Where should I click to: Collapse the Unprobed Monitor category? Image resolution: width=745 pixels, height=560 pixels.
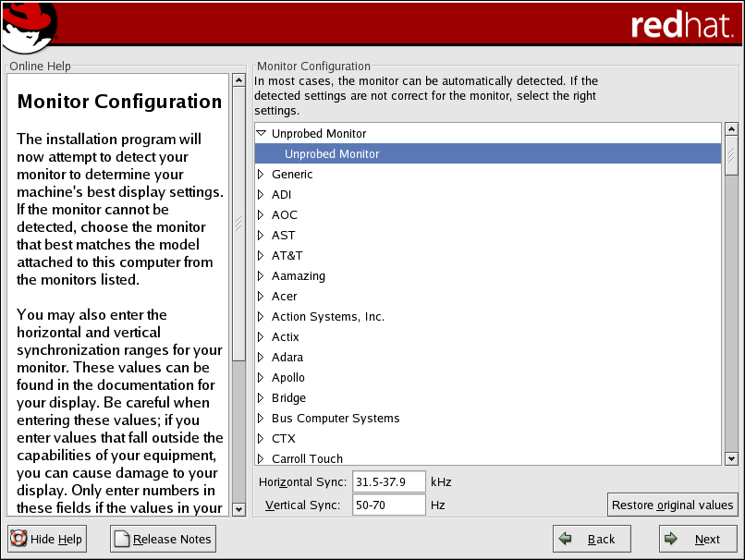click(x=261, y=134)
